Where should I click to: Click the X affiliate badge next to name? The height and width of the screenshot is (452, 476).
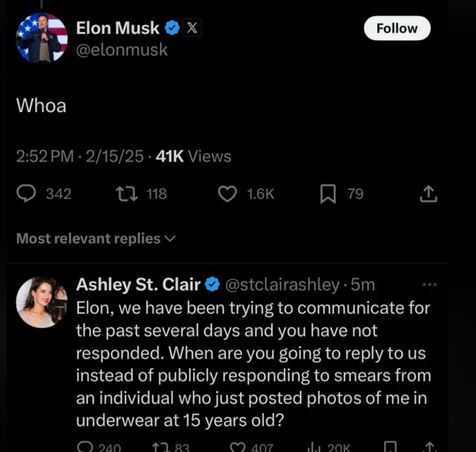[192, 29]
